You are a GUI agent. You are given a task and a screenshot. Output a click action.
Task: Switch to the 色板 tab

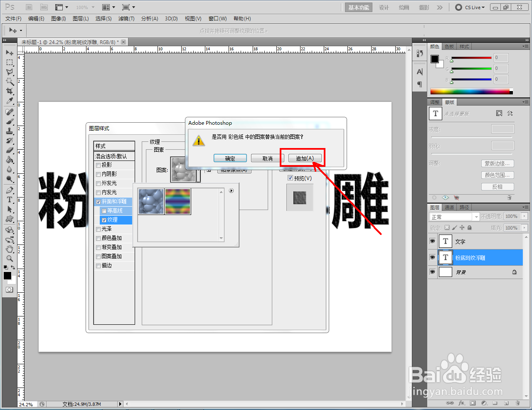click(449, 47)
